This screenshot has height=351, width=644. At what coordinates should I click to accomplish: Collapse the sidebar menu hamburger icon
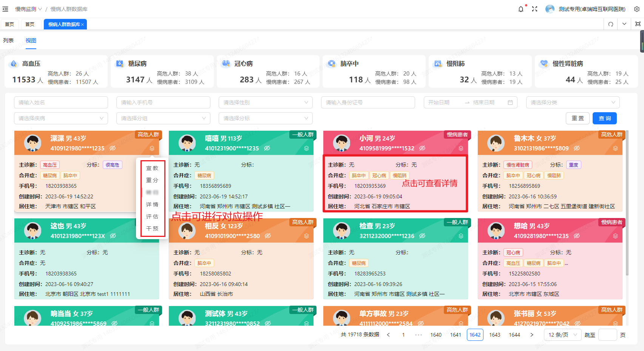(5, 9)
